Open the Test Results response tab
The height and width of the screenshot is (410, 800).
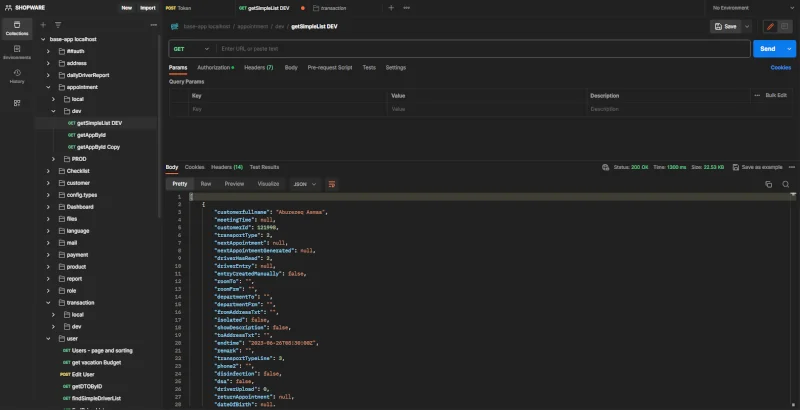(264, 167)
